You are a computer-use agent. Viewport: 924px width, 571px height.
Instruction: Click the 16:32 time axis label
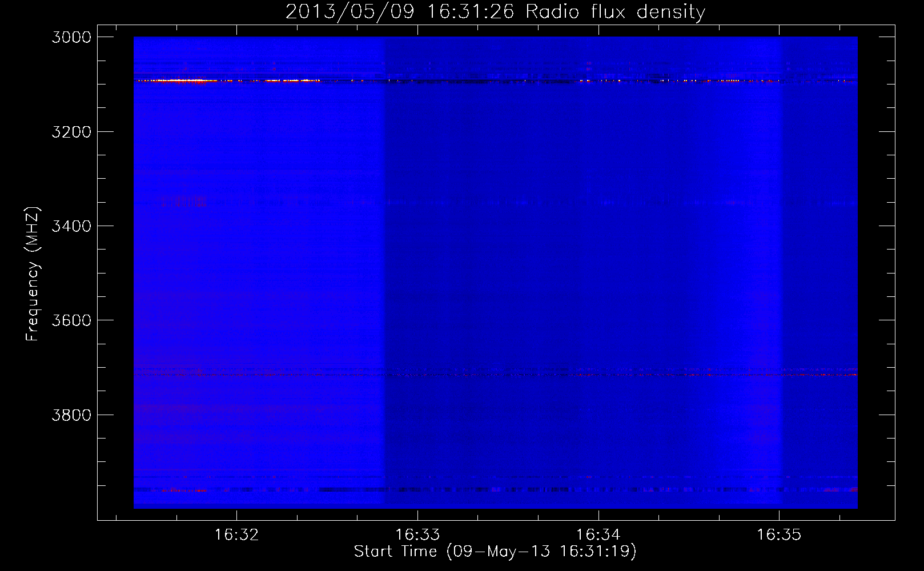click(236, 535)
